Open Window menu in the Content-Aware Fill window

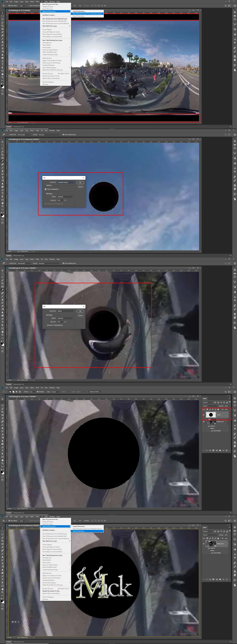click(52, 131)
